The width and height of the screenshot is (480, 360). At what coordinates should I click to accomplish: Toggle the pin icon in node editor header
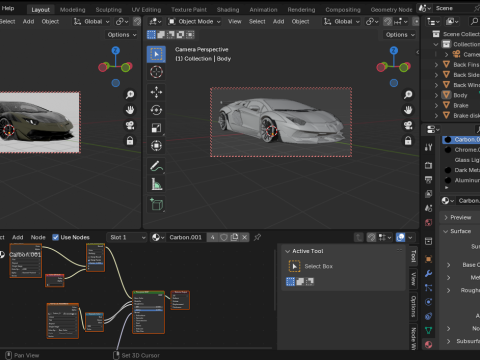pyautogui.click(x=257, y=237)
